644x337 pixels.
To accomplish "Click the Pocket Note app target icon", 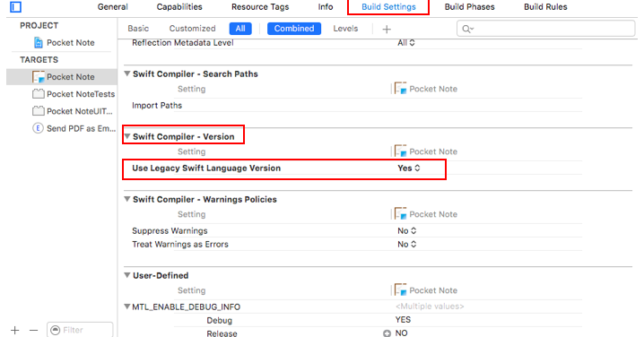I will (39, 77).
